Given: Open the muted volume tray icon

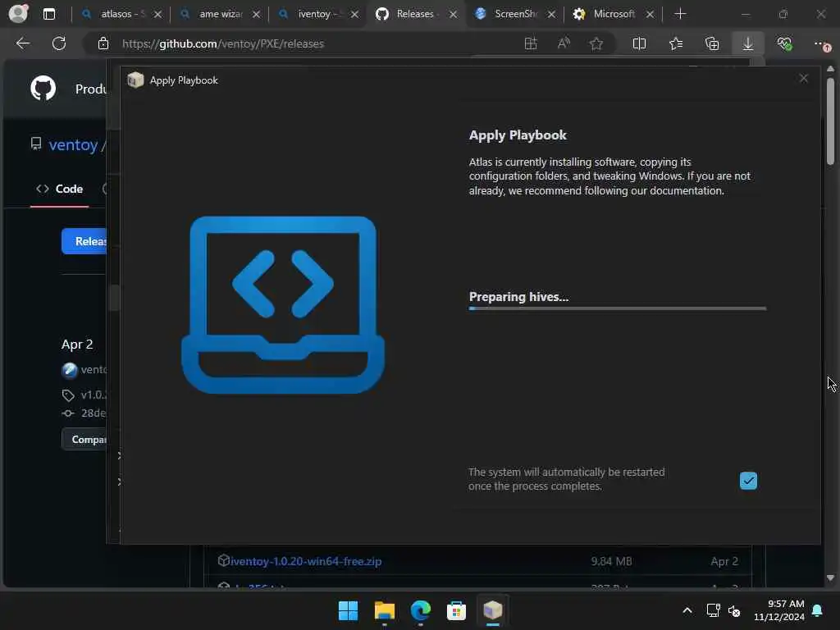Looking at the screenshot, I should (x=734, y=610).
